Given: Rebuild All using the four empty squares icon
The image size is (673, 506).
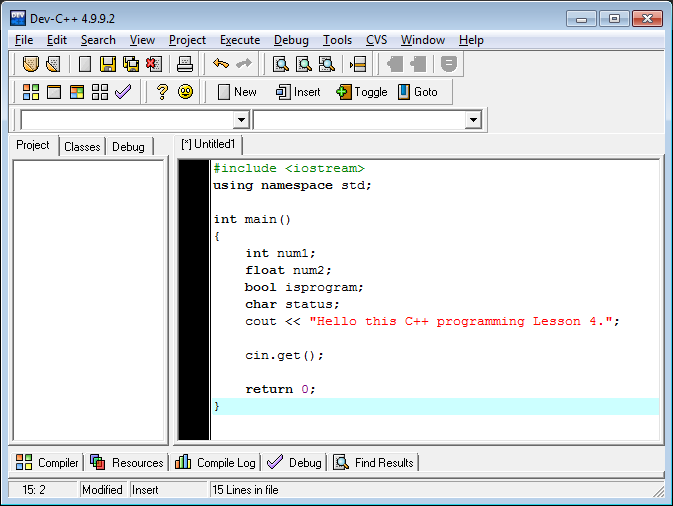Looking at the screenshot, I should coord(100,92).
